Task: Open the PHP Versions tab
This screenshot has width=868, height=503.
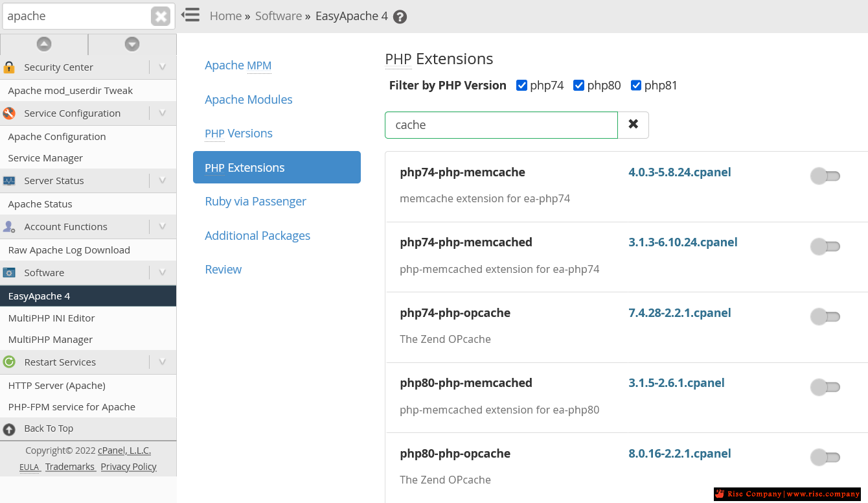Action: coord(238,134)
